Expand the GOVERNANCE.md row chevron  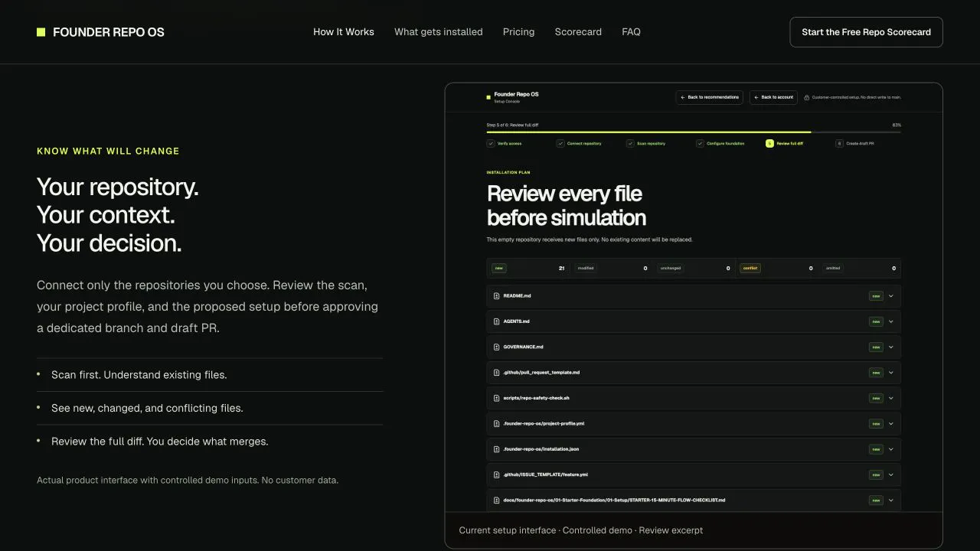coord(890,347)
